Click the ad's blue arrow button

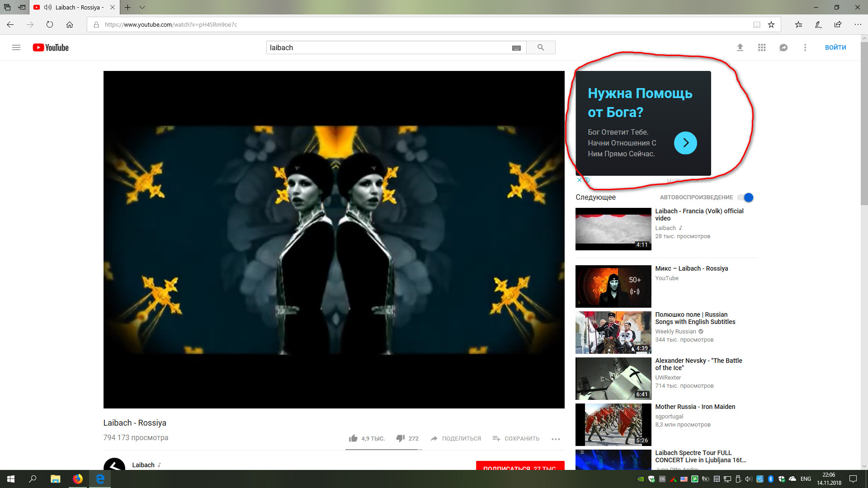point(685,143)
